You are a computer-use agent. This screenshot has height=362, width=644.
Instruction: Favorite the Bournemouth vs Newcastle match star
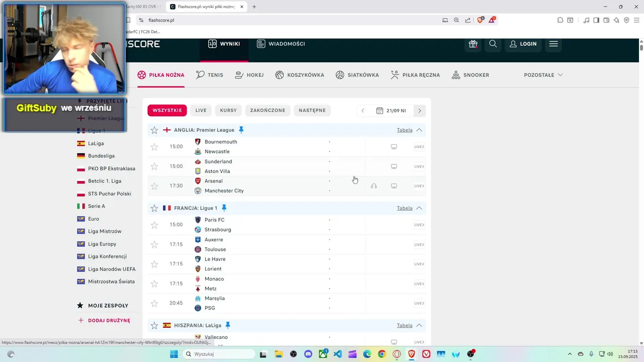coord(154,147)
